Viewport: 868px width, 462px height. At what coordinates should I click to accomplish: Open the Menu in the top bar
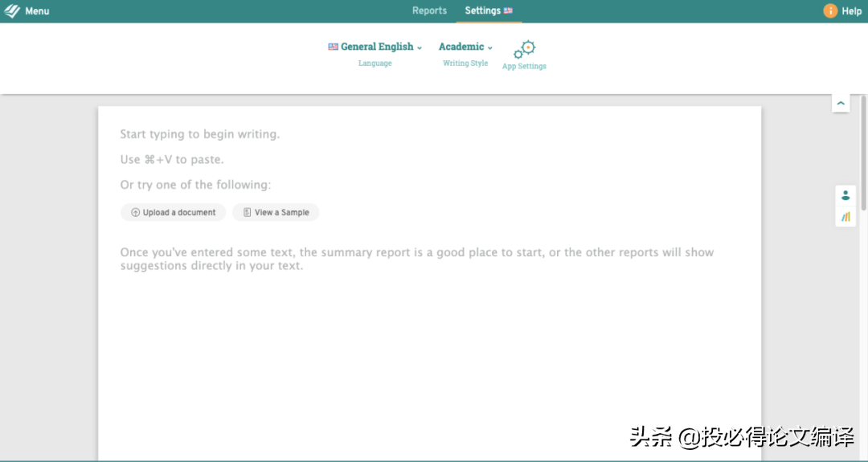click(x=37, y=11)
